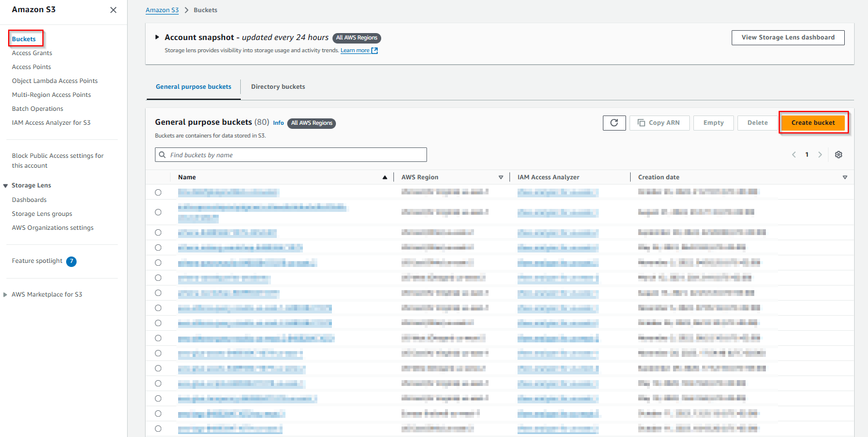Viewport: 868px width, 437px height.
Task: Select the last visible bucket row radio button
Action: [x=158, y=428]
